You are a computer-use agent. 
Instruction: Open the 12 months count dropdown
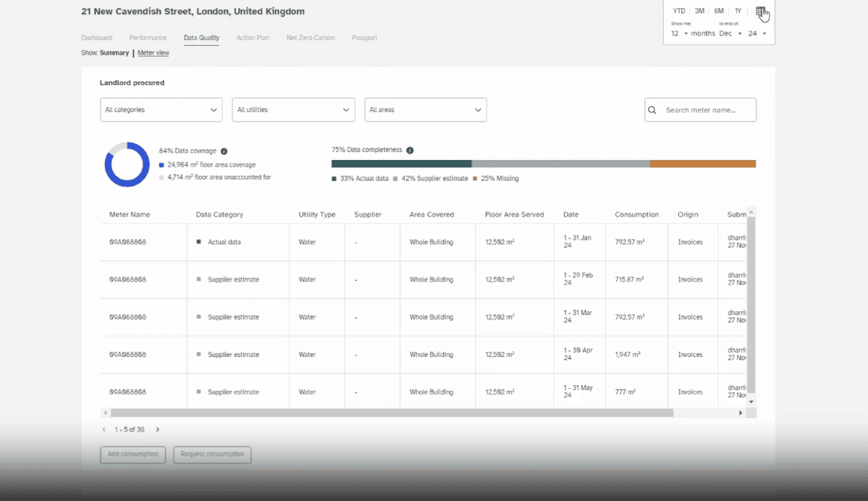[x=679, y=33]
